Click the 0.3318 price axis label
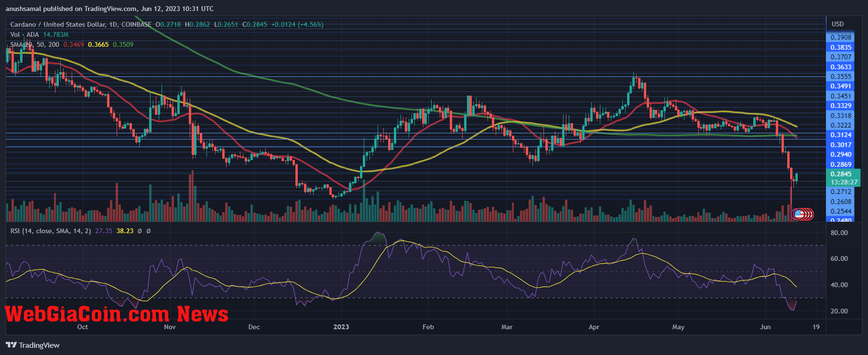 [x=841, y=116]
